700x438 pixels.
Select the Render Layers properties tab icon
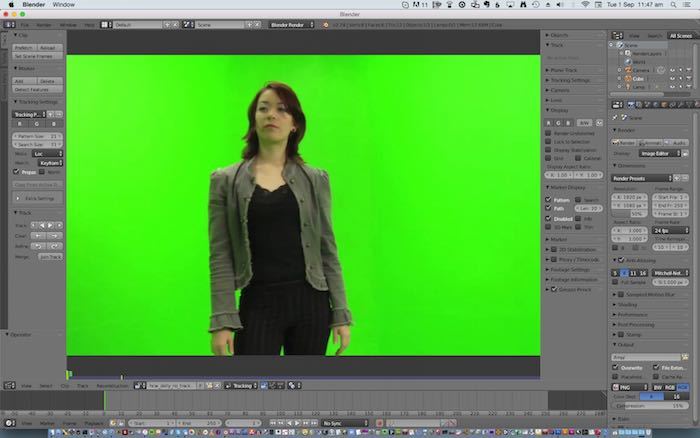[639, 105]
